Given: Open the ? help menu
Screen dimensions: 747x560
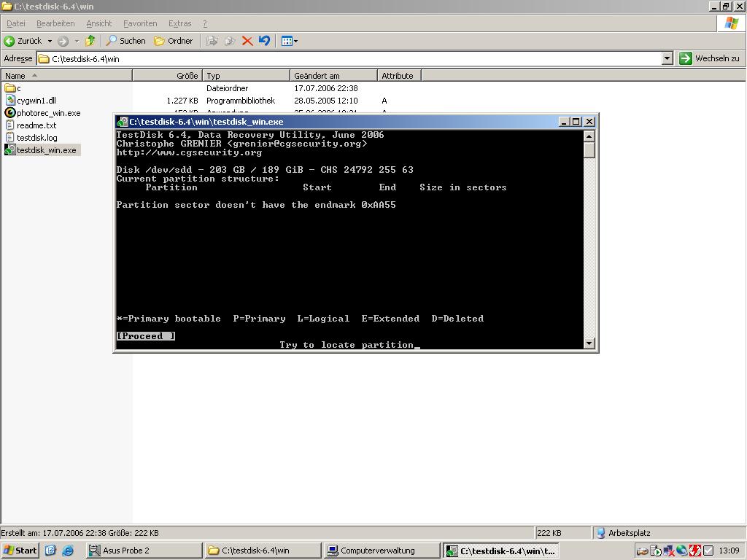Looking at the screenshot, I should (x=205, y=23).
